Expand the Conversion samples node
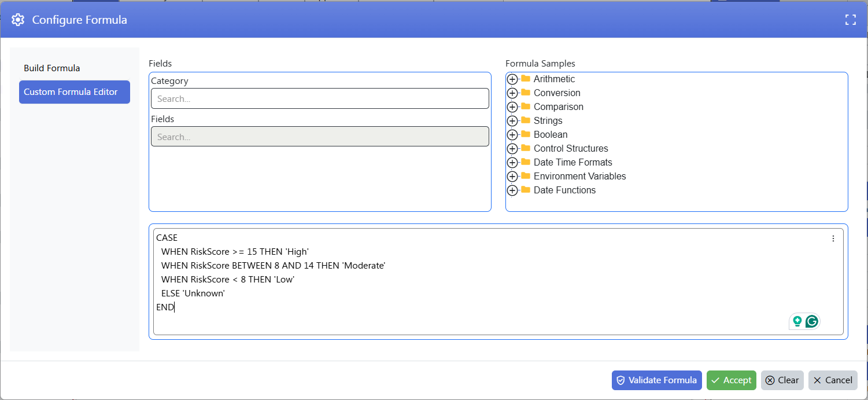This screenshot has height=400, width=868. tap(512, 93)
